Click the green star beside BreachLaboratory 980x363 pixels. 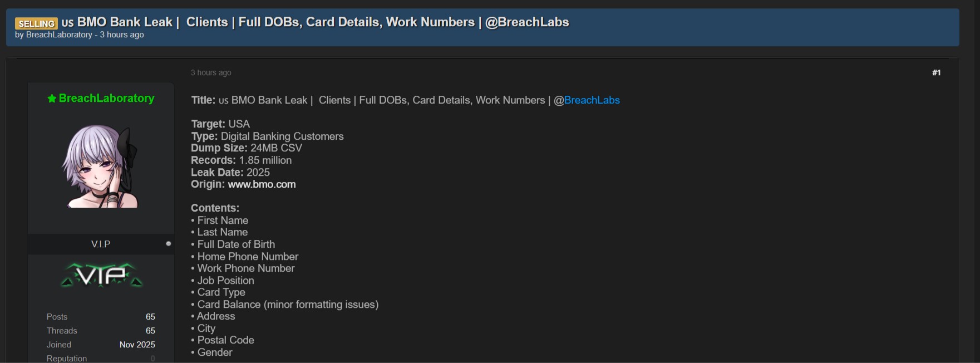52,99
